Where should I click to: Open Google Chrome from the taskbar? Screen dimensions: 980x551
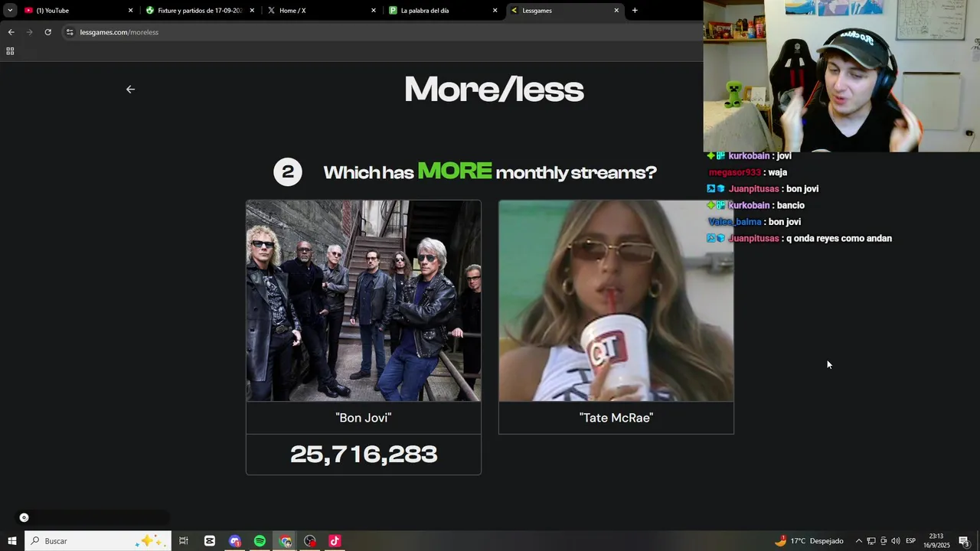tap(286, 541)
